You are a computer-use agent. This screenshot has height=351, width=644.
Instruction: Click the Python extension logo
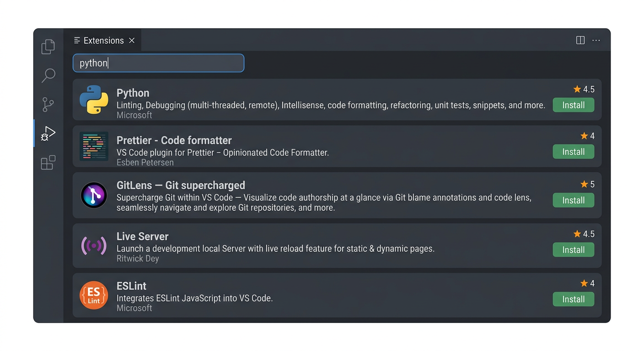94,100
